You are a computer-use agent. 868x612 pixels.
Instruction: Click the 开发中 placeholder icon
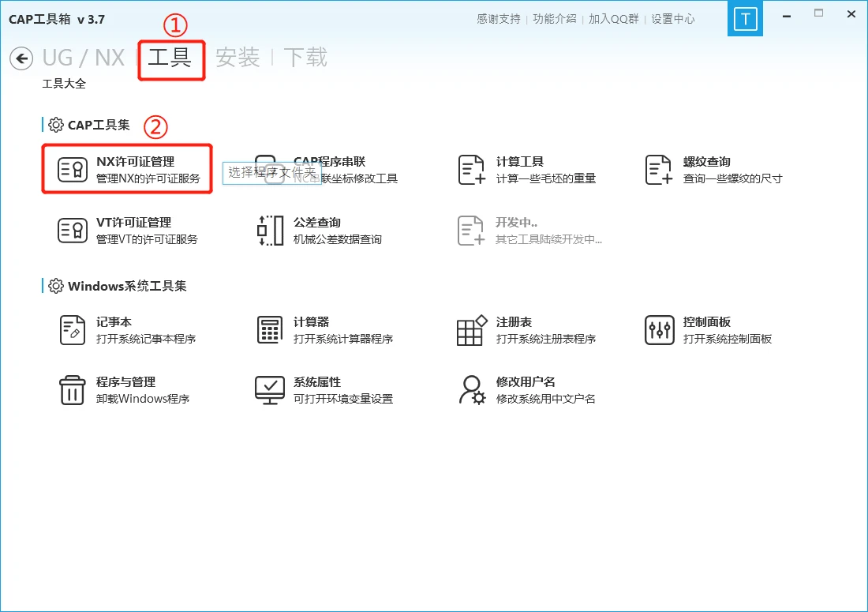click(471, 231)
